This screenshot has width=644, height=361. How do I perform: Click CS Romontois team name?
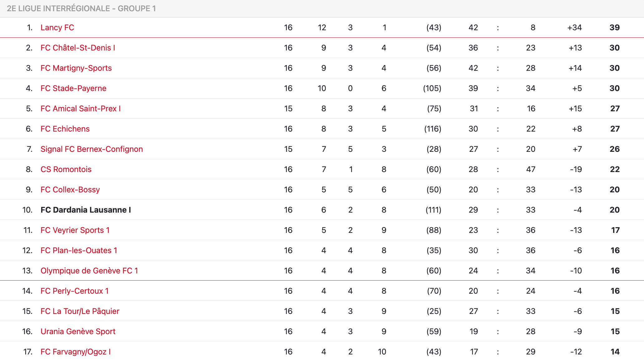[x=66, y=169]
